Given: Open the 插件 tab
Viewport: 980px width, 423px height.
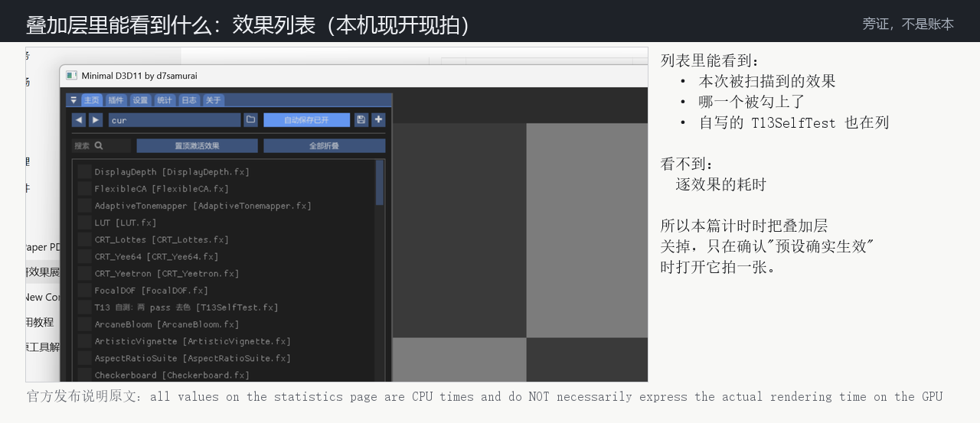Looking at the screenshot, I should [x=116, y=100].
